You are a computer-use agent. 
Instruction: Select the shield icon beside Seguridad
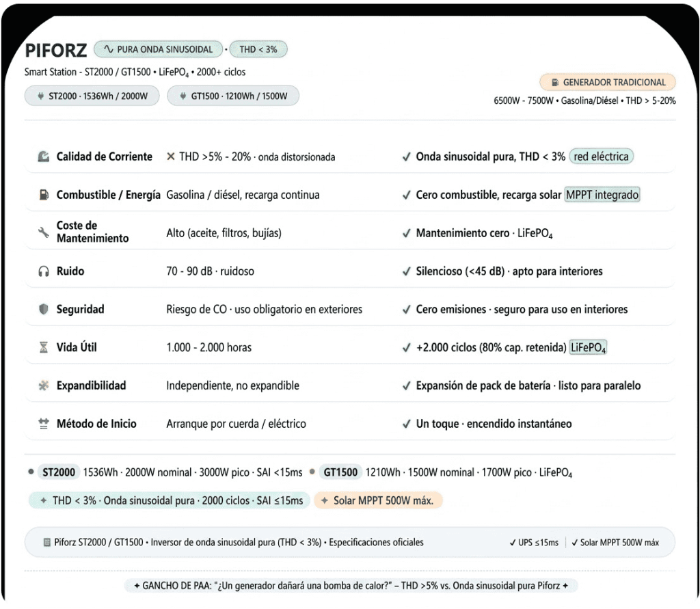pyautogui.click(x=42, y=309)
